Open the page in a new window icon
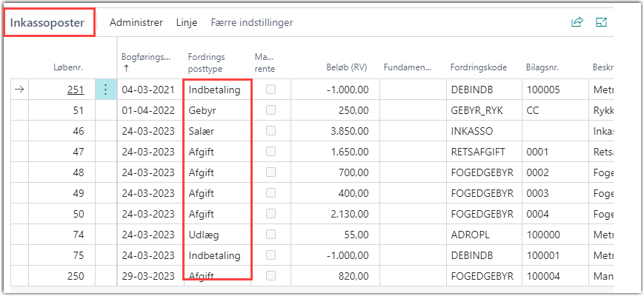The height and width of the screenshot is (296, 644). point(602,22)
